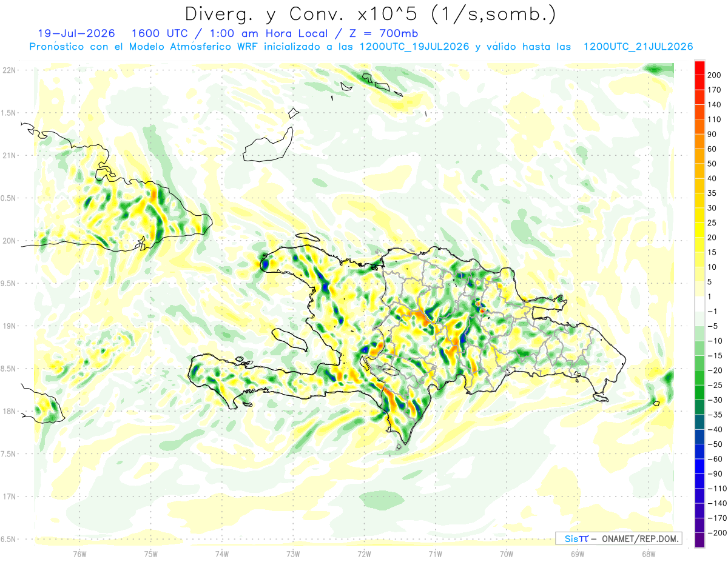Image resolution: width=728 pixels, height=562 pixels.
Task: Click the "18N" latitude axis label
Action: pos(8,412)
